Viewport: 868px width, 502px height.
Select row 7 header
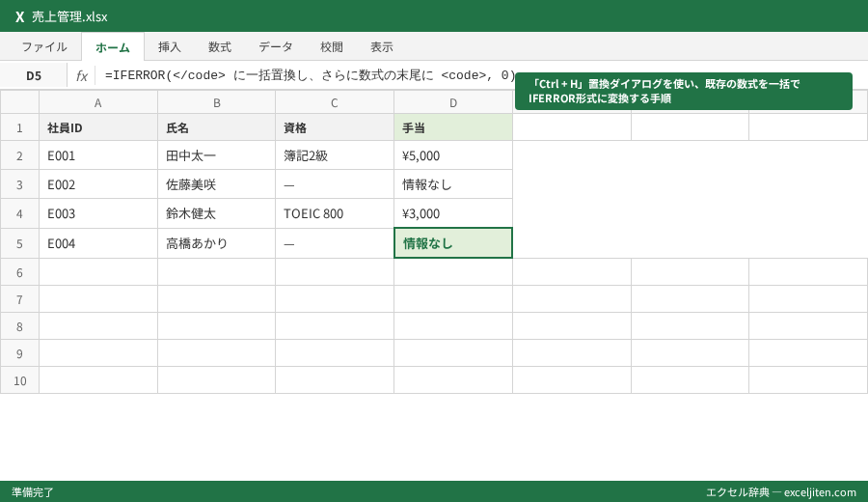[x=19, y=299]
